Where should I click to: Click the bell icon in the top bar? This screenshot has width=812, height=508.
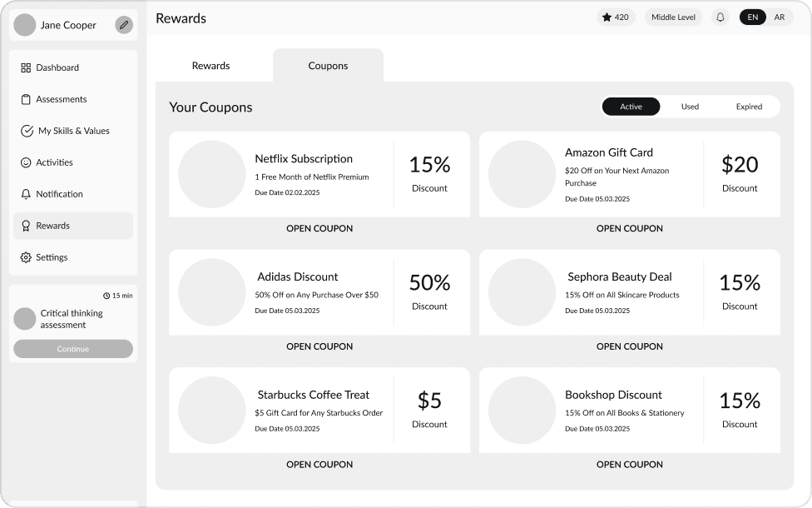tap(720, 17)
